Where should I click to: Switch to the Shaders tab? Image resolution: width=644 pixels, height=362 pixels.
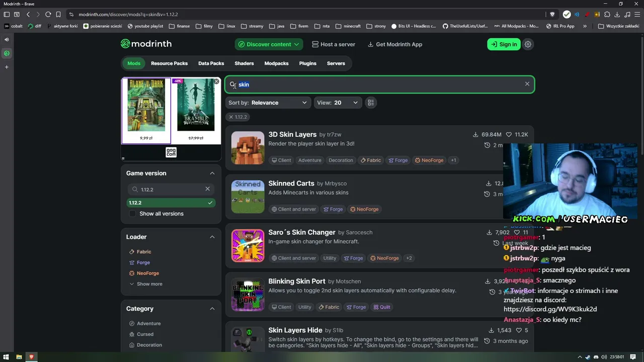tap(244, 63)
